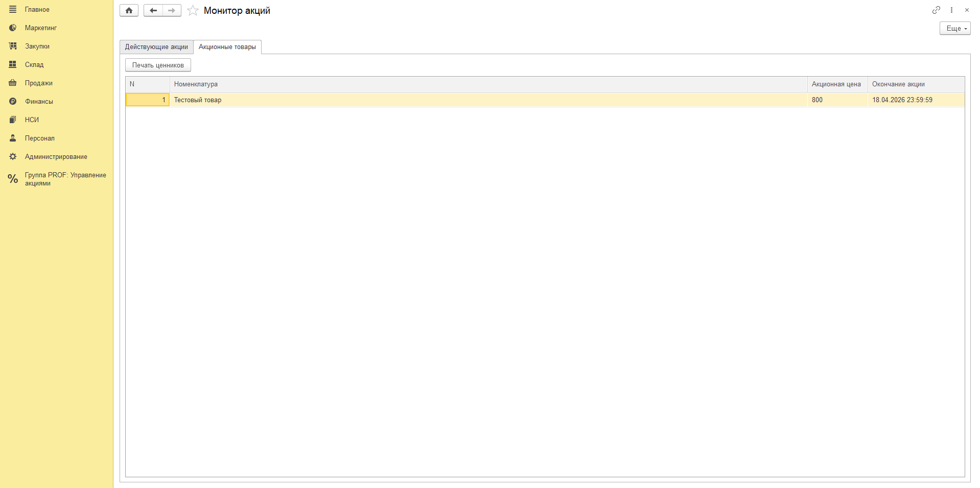Open Продажи section in sidebar
The height and width of the screenshot is (488, 980).
point(38,83)
